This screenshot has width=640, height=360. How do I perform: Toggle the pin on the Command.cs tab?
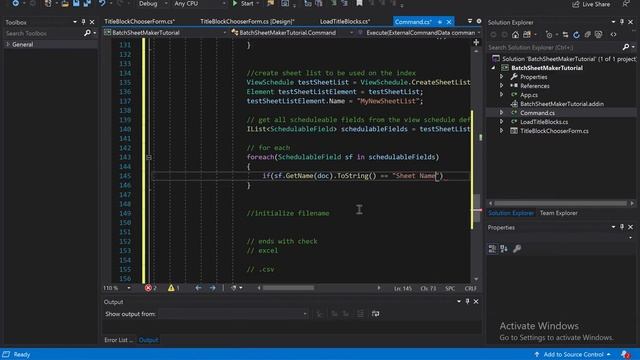[x=440, y=22]
